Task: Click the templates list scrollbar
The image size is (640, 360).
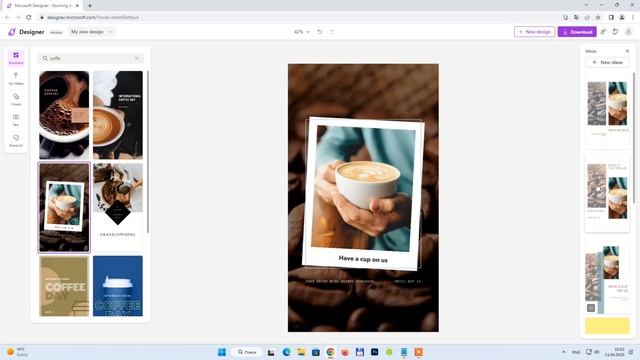Action: [x=148, y=152]
